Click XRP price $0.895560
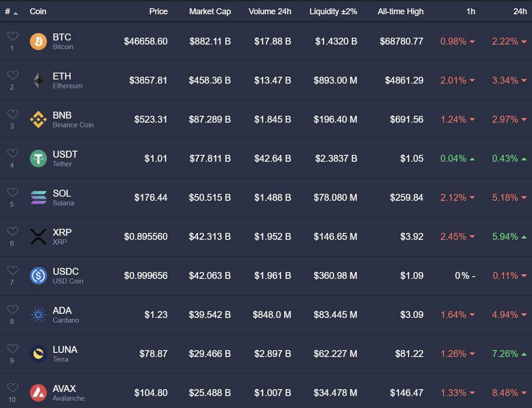The height and width of the screenshot is (408, 532). point(146,236)
